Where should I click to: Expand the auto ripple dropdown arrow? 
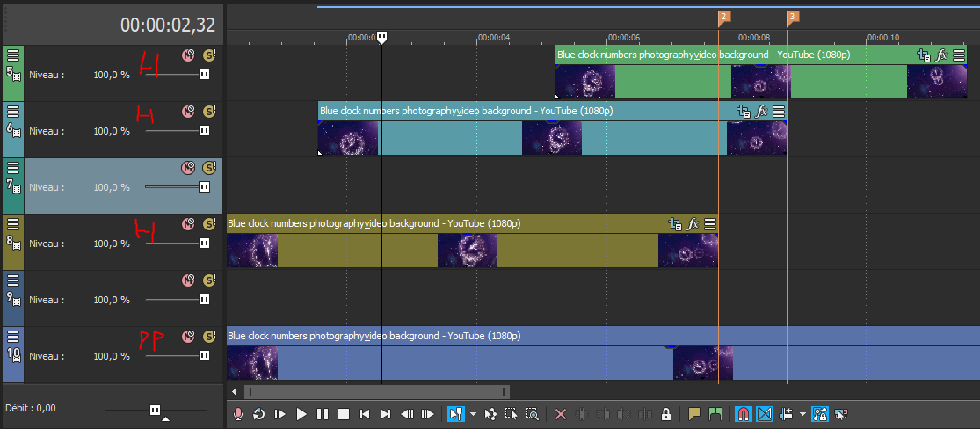click(802, 414)
